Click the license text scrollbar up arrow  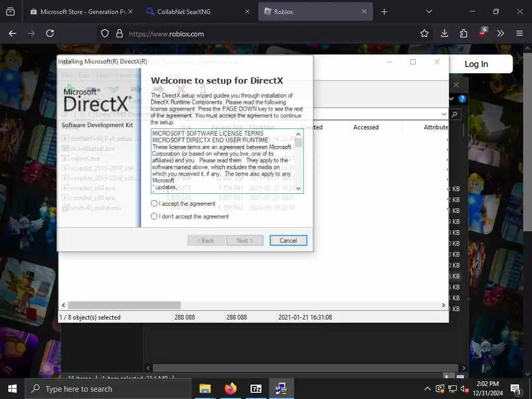[x=298, y=134]
